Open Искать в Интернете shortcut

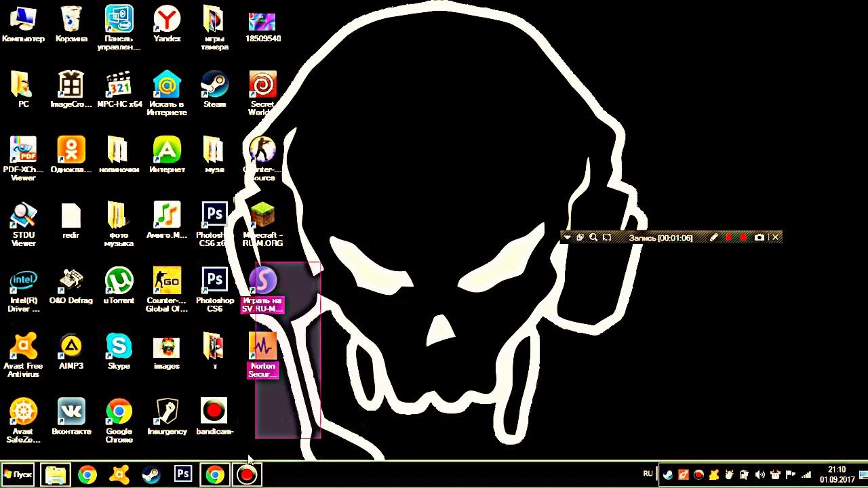(x=167, y=94)
